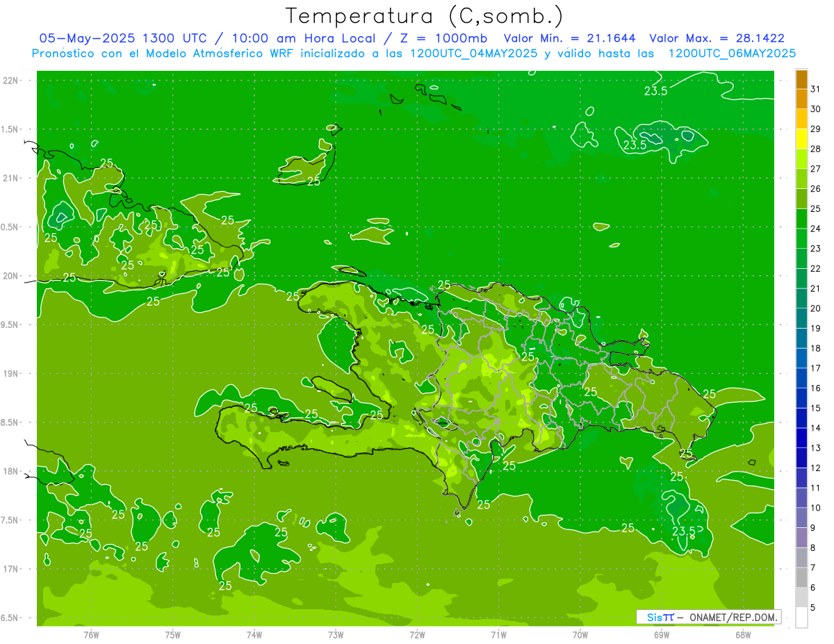Click the title "Temperatura (C,somb.)"

click(x=425, y=16)
